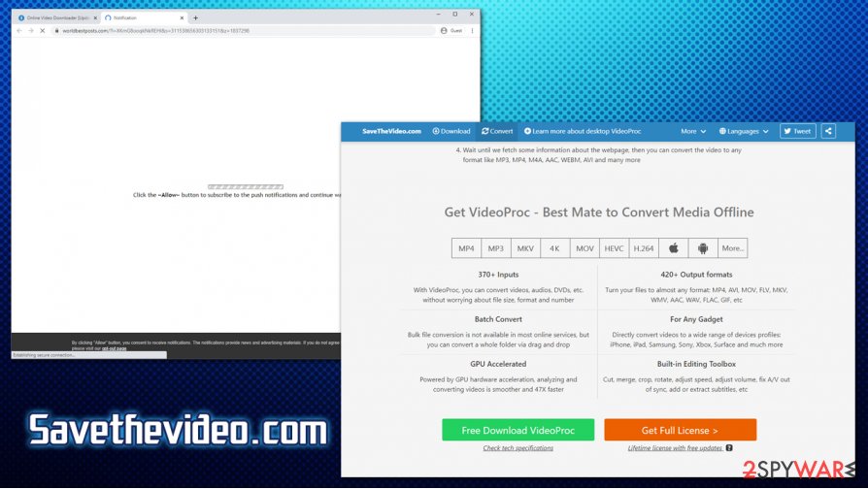
Task: Select the MP3 format box
Action: point(496,248)
